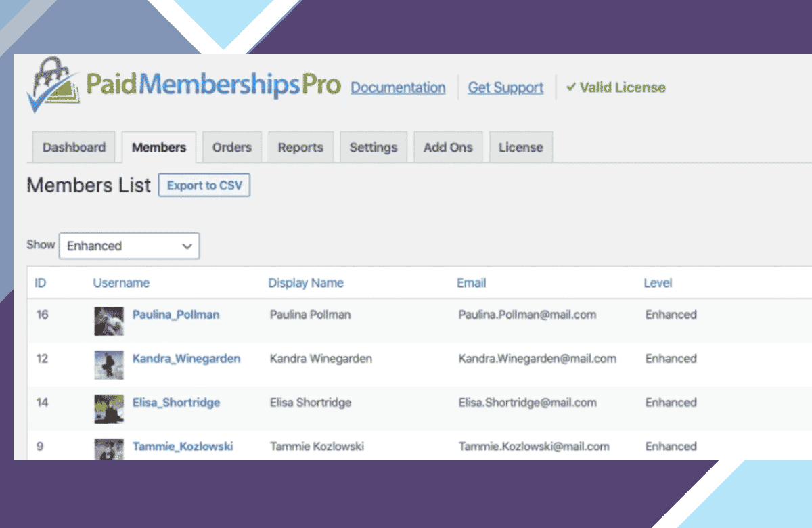The image size is (812, 528).
Task: Click ID 16 in the members table
Action: 42,315
